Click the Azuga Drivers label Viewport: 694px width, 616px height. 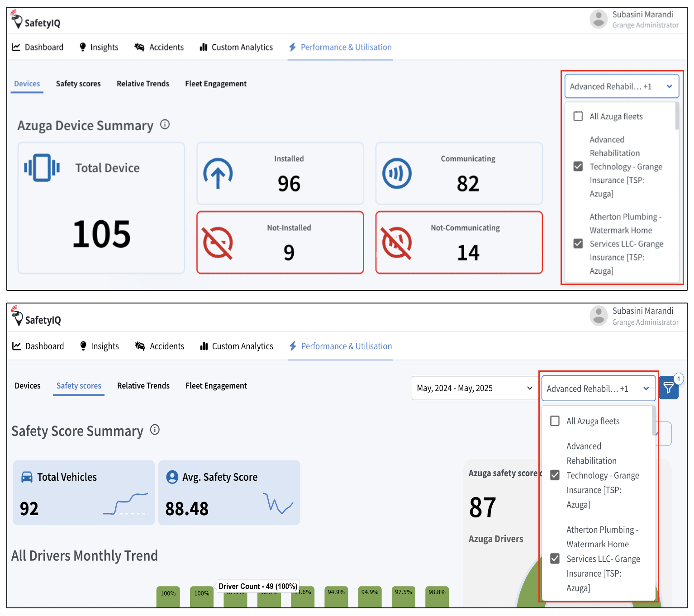[x=496, y=539]
